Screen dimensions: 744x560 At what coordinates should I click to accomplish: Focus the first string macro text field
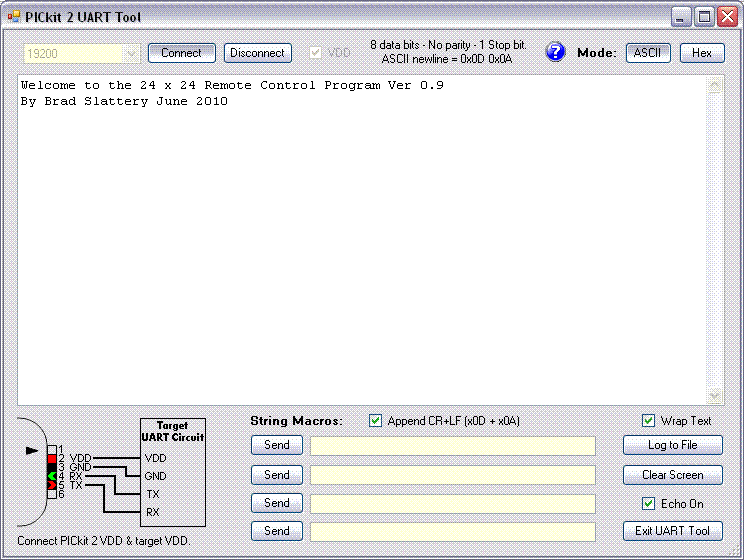click(x=453, y=446)
